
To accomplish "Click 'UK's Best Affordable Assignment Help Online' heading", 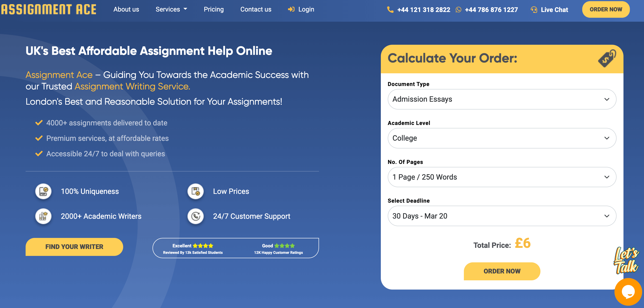I will [x=149, y=51].
